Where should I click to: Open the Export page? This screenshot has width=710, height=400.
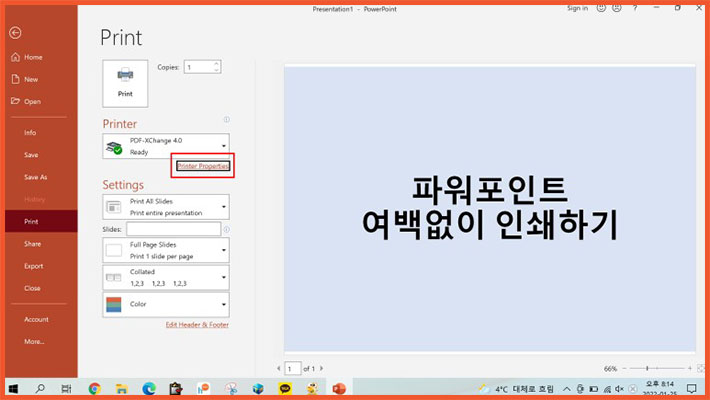pos(41,266)
